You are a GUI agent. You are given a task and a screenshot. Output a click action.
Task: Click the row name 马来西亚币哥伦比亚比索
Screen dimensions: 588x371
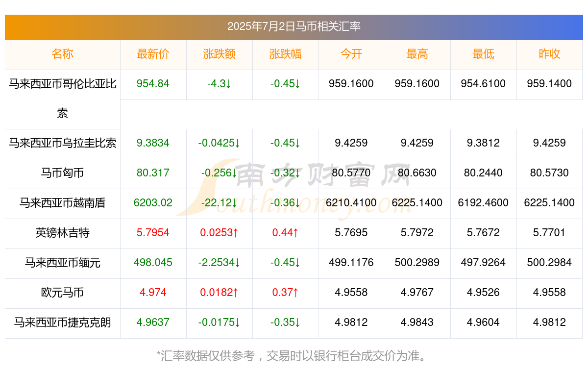tap(62, 99)
